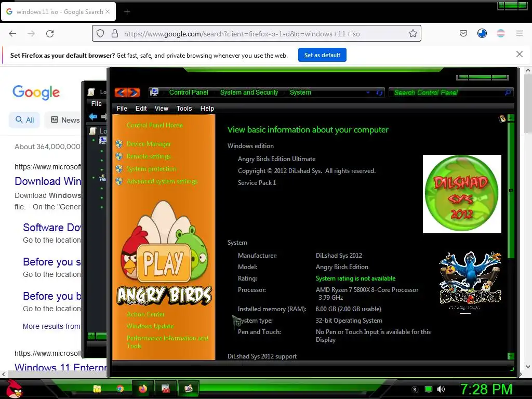Click shield icon beside System protection

119,169
